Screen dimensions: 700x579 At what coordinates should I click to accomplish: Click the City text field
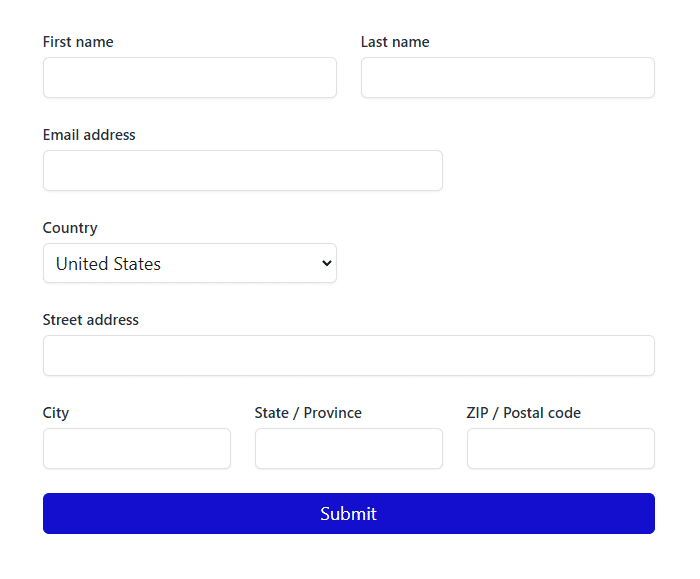[x=137, y=449]
